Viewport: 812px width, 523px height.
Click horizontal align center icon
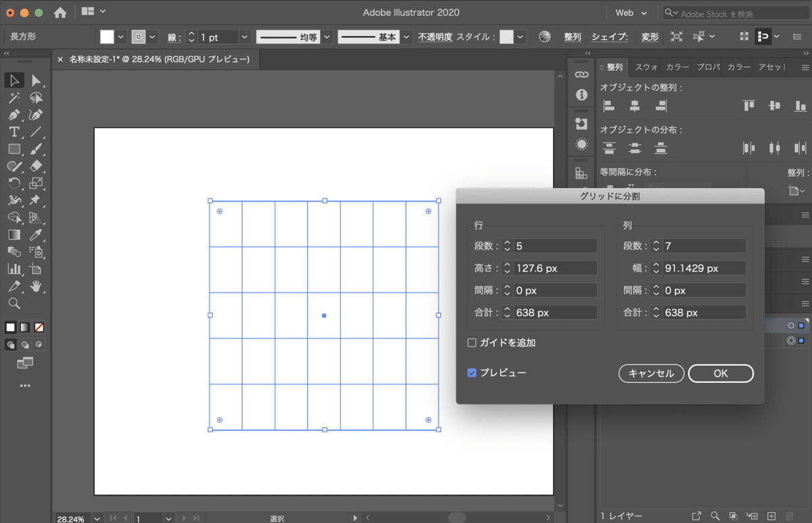[x=635, y=106]
